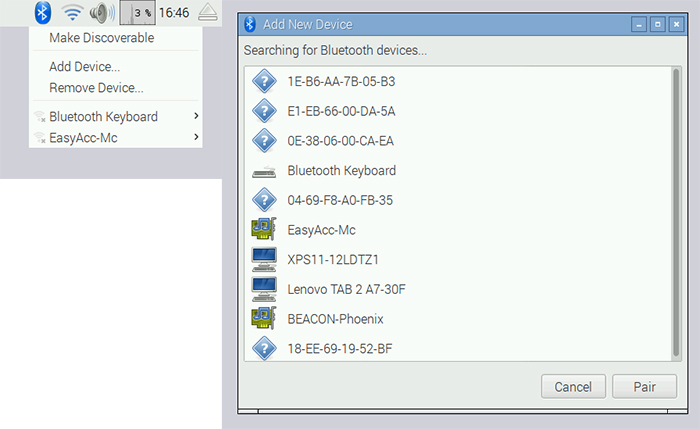Select the Bluetooth Keyboard device icon in list
700x429 pixels.
(x=264, y=171)
